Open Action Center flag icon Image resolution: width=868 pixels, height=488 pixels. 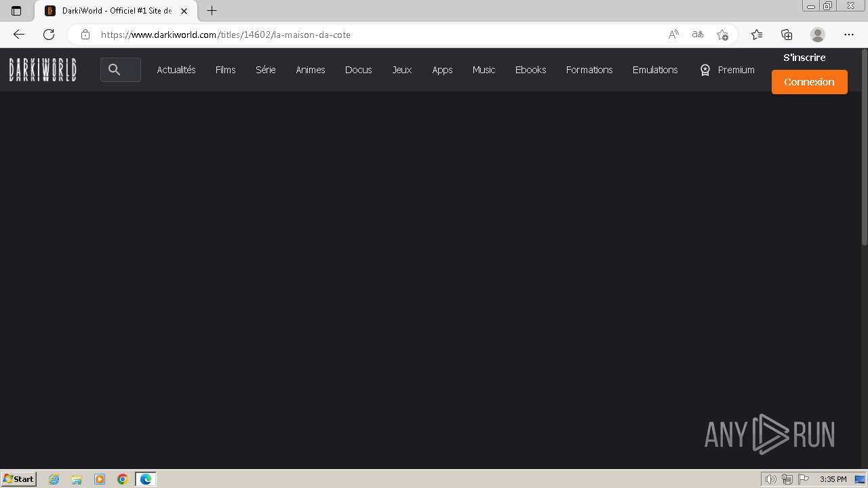tap(804, 479)
